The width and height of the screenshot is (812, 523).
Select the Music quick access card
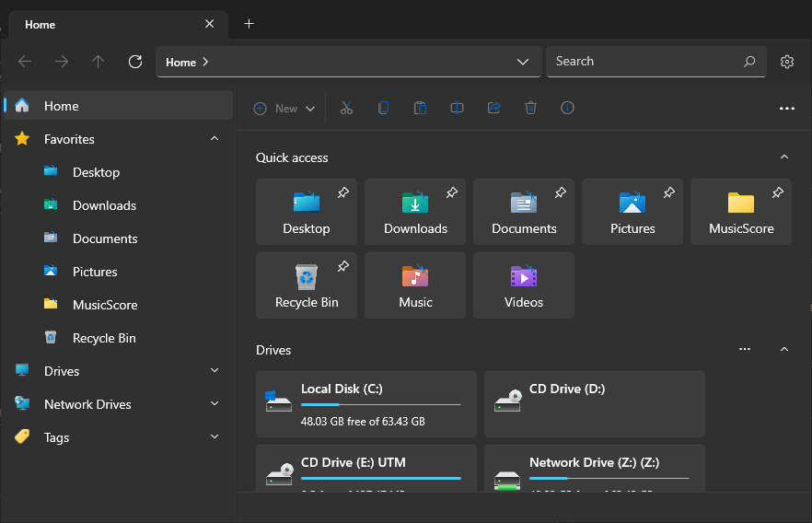pyautogui.click(x=415, y=285)
